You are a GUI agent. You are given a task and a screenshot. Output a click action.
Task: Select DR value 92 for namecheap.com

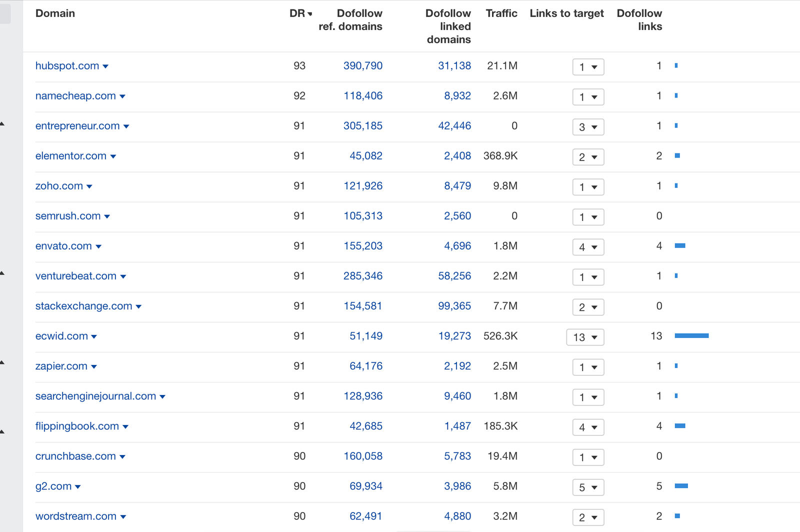click(x=299, y=96)
